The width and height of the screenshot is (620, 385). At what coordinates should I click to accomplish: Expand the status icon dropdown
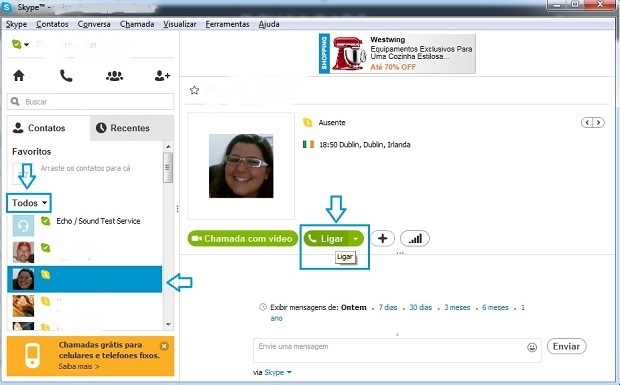coord(20,44)
